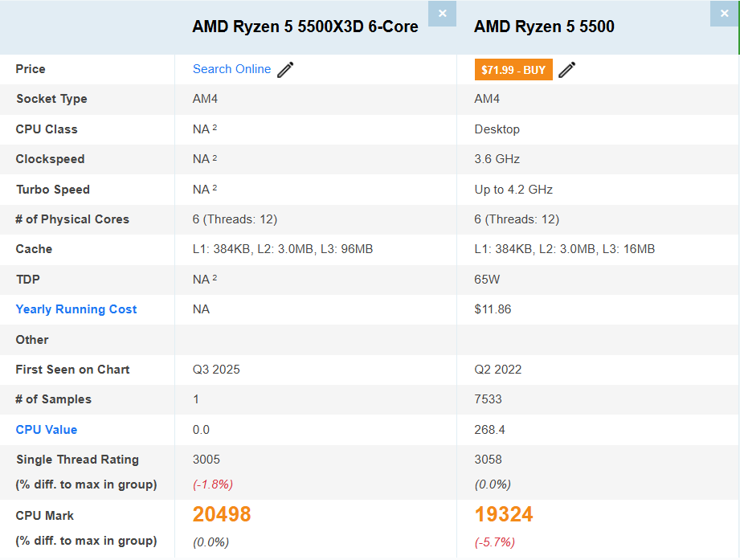Screen dimensions: 740x560
Task: Click the AMD Ryzen 5 5500X3D column header
Action: click(x=305, y=27)
